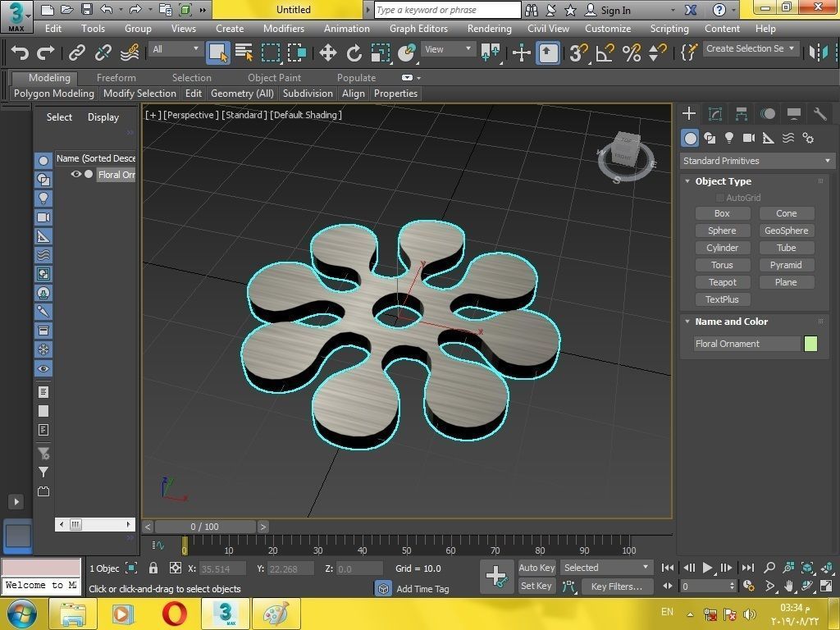
Task: Click the Select and Link chain icon
Action: (x=76, y=52)
